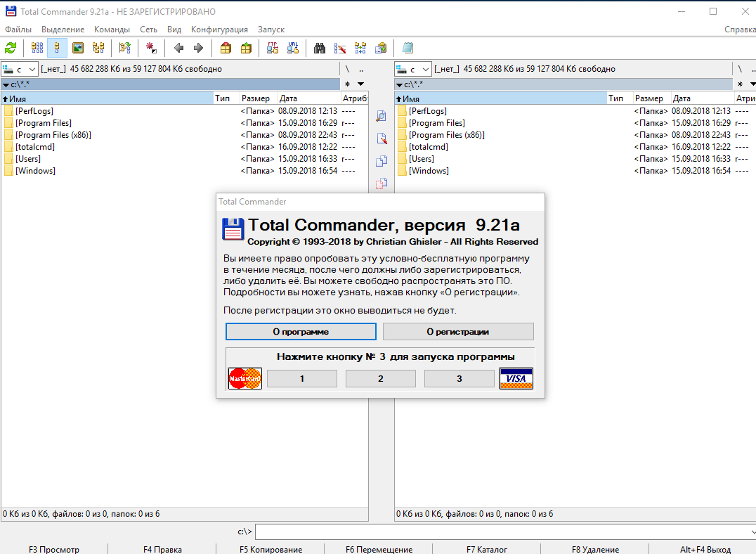
Task: Click numbered button 3 to start program
Action: (x=459, y=378)
